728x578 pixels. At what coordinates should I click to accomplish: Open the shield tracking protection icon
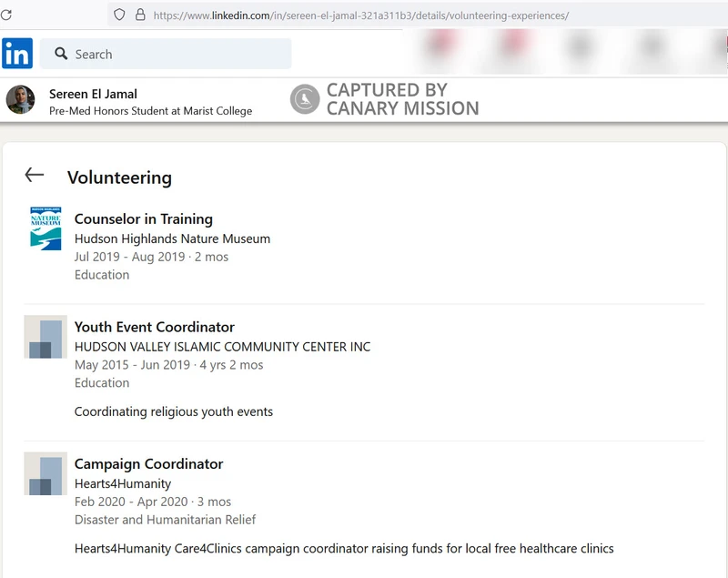pyautogui.click(x=119, y=15)
